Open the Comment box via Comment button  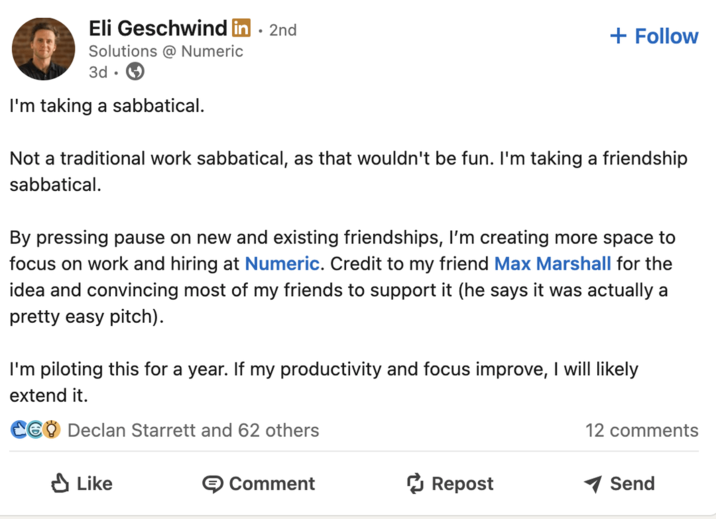[258, 483]
